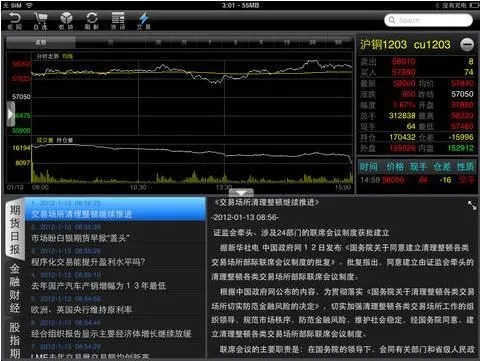Open the 资讯 news list icon

118,21
